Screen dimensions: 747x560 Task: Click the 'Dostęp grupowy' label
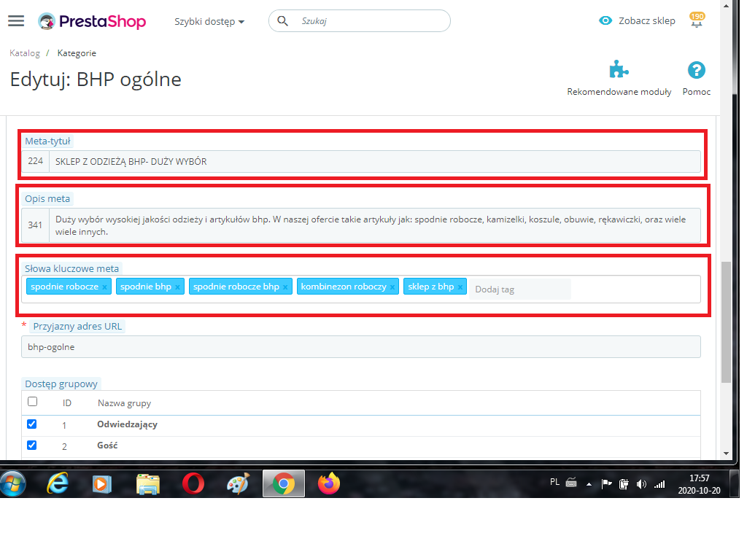[61, 384]
